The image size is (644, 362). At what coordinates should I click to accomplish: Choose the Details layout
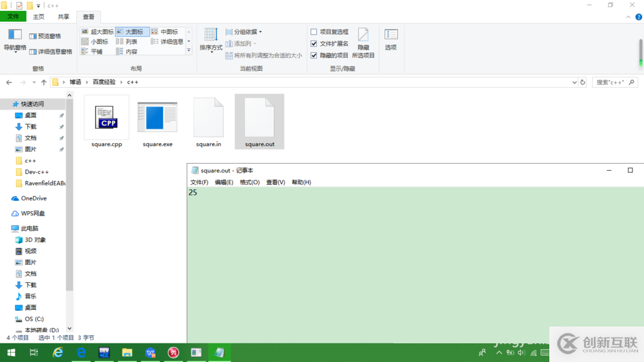167,41
